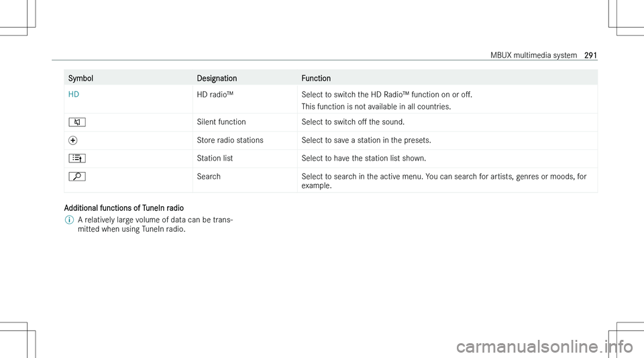Click the Store radio stations label
This screenshot has width=644, height=358.
coord(230,140)
